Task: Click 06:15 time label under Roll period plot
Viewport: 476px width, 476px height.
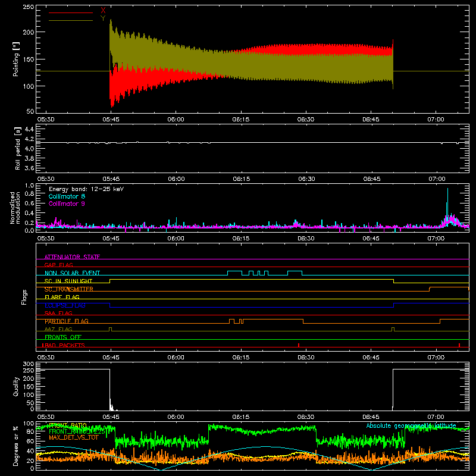Action: coord(241,179)
